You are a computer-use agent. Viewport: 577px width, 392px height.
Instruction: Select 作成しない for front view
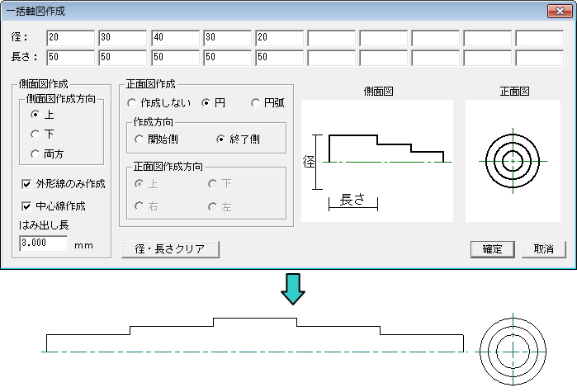coord(132,102)
